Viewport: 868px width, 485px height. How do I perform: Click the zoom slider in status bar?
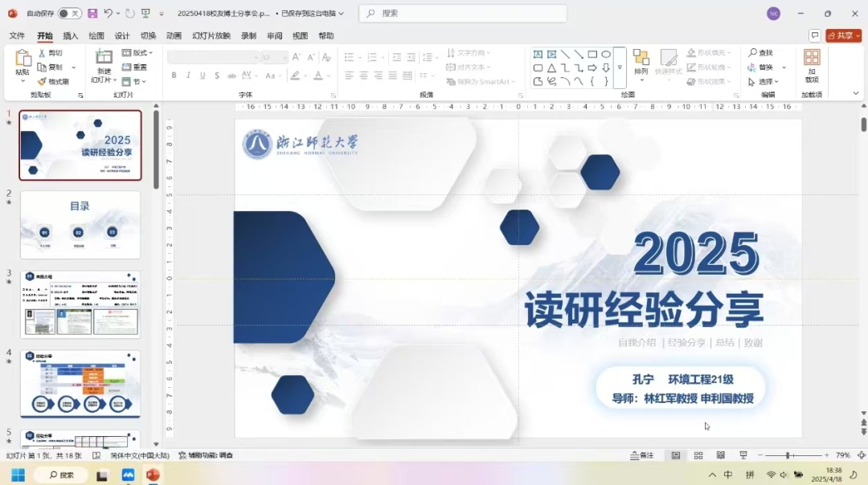click(792, 455)
